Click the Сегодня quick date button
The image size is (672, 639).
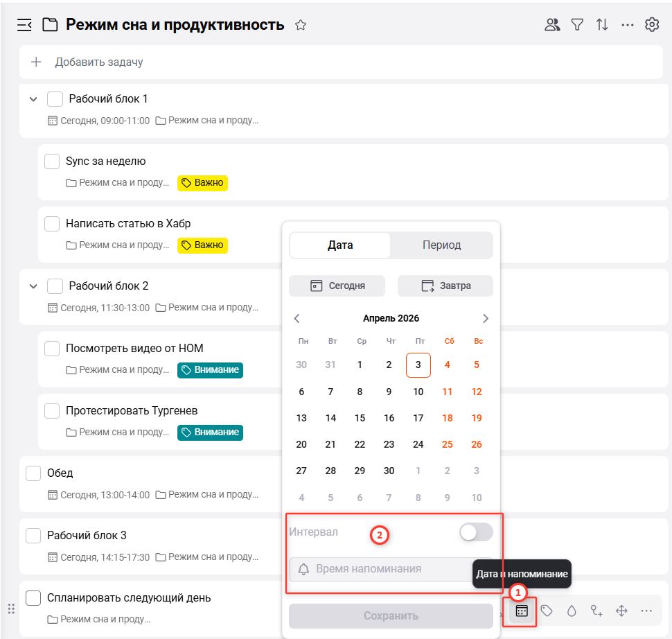[x=337, y=286]
